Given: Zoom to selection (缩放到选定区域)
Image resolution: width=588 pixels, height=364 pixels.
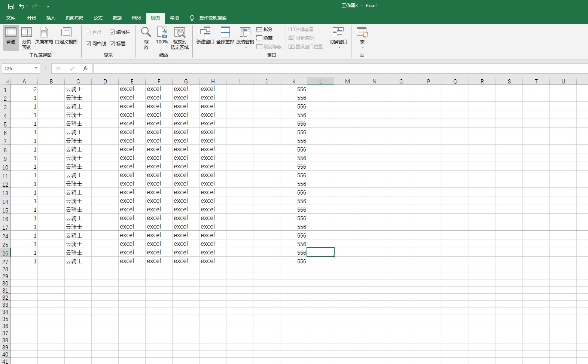Looking at the screenshot, I should click(x=180, y=38).
